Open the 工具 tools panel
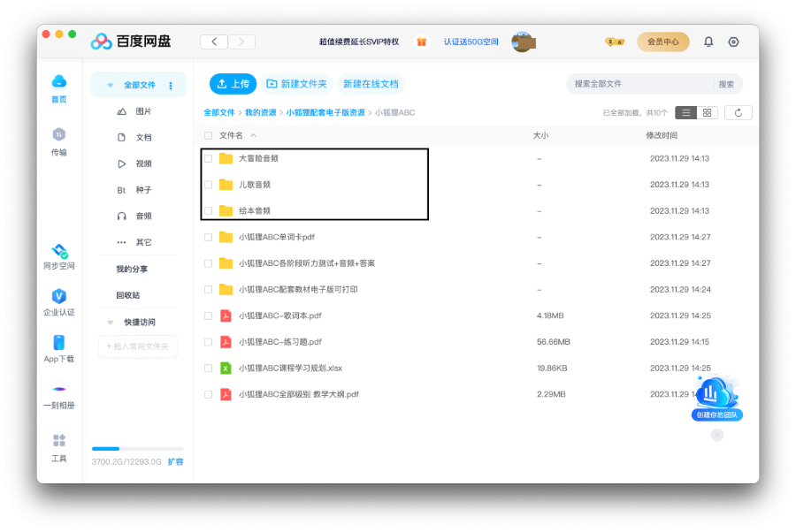 [x=57, y=446]
